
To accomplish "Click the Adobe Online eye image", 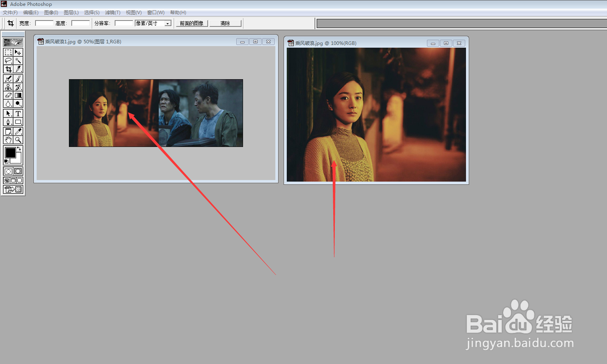I will pyautogui.click(x=13, y=42).
